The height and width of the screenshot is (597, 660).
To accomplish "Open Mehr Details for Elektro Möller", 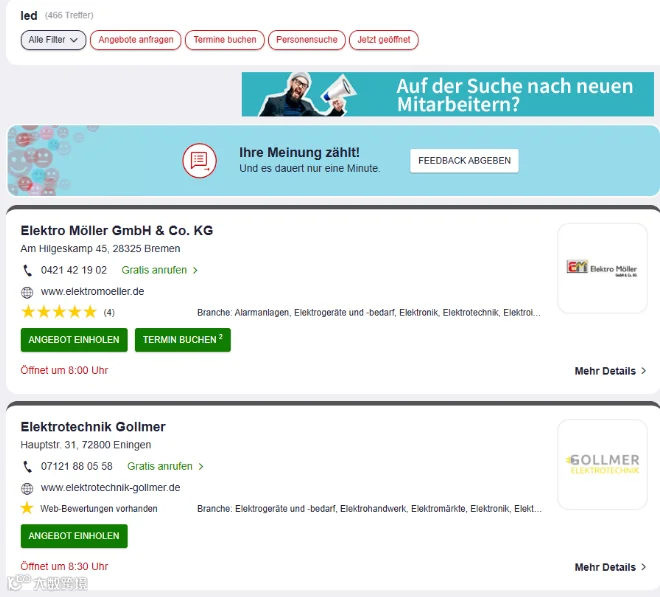I will (610, 371).
